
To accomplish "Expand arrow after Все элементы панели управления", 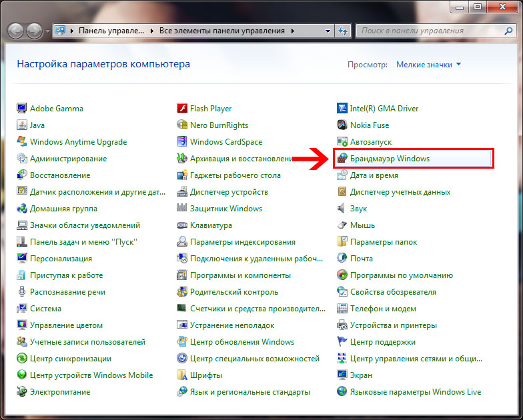I will pos(292,31).
